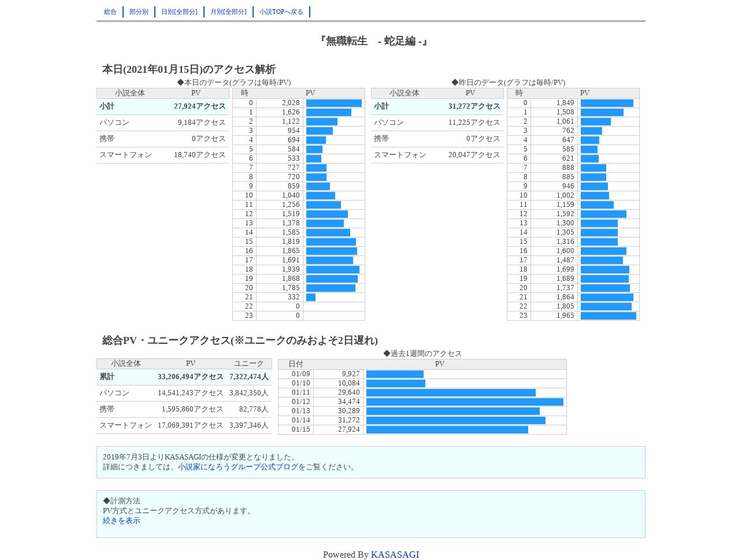742x560 pixels.
Task: Click heading 総合PV・ユニークアクセス
Action: point(240,340)
